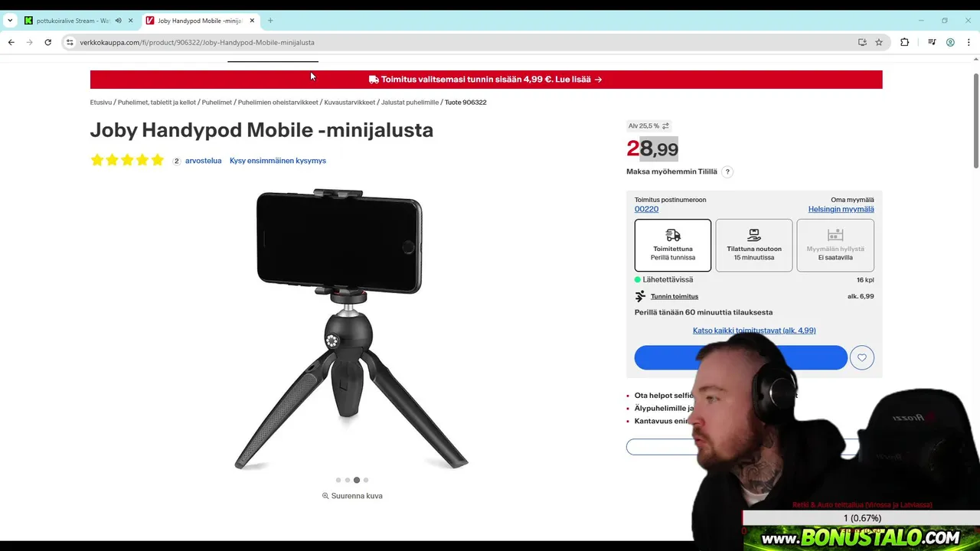The height and width of the screenshot is (551, 980).
Task: Click the Lähetettävissä availability status
Action: pyautogui.click(x=664, y=279)
